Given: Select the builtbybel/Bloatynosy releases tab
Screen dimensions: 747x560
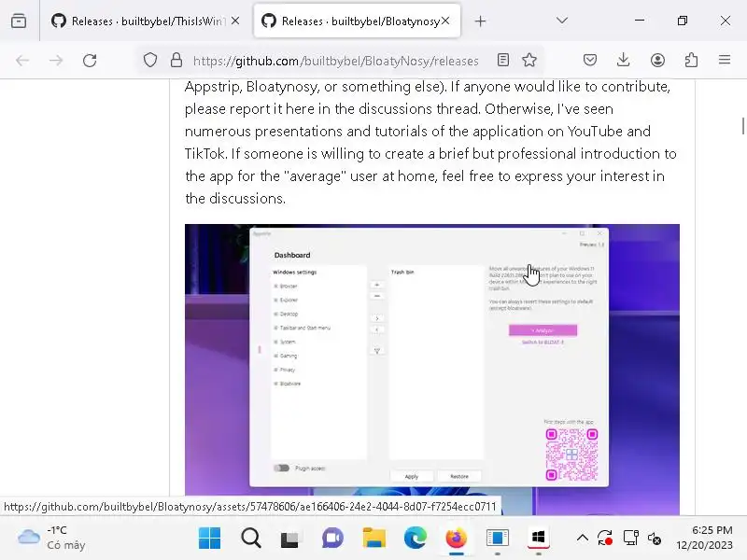Looking at the screenshot, I should click(358, 21).
